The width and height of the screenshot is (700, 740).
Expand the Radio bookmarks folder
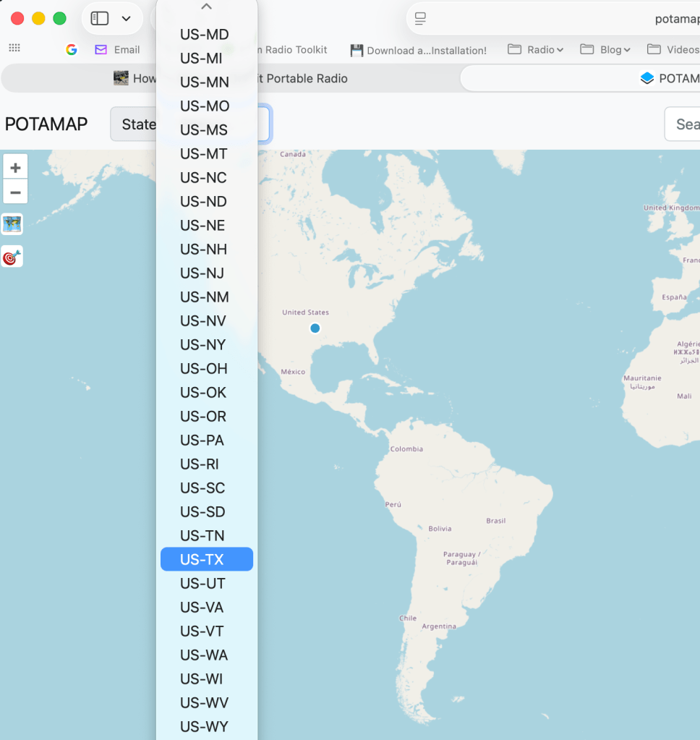535,50
